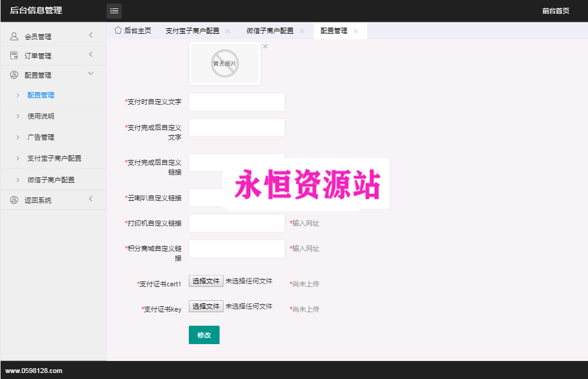Go to 前台首页 link in header
Viewport: 588px width, 379px height.
tap(555, 11)
